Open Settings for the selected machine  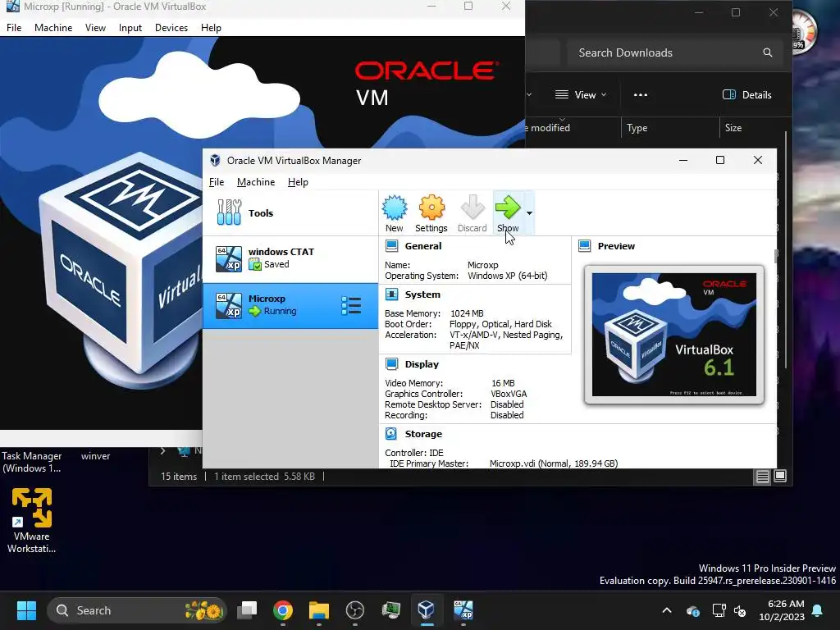tap(431, 213)
